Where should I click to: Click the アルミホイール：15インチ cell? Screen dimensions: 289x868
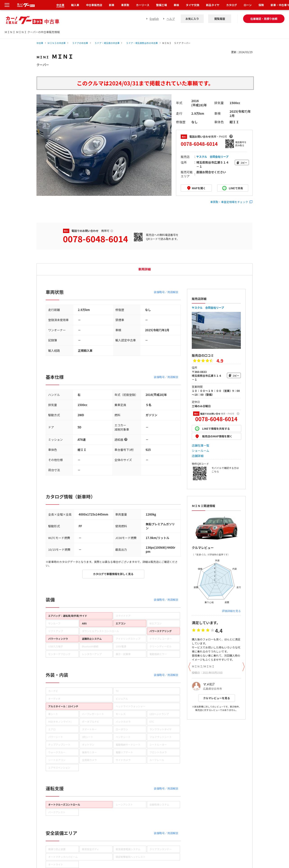(79, 706)
